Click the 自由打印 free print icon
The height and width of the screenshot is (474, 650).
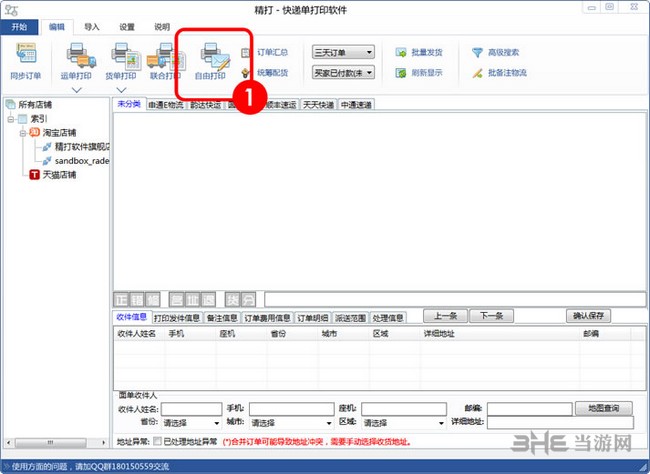(x=215, y=56)
